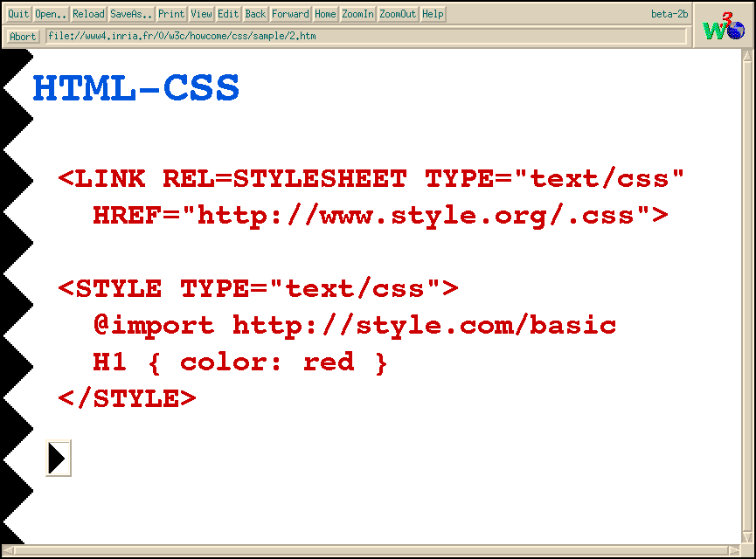Enlarge the page with ZoomIn
756x559 pixels.
click(x=357, y=14)
